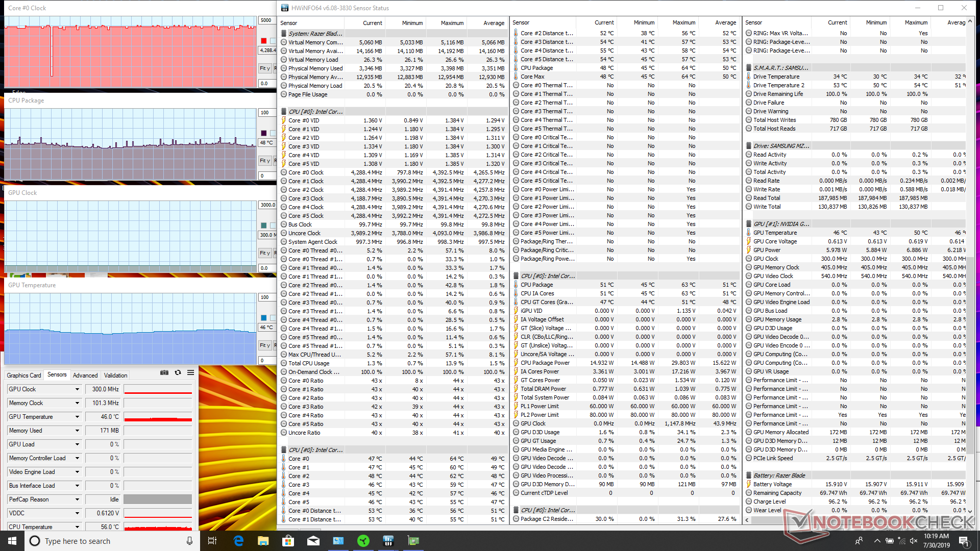The image size is (980, 551).
Task: Click Fit y in GPU Temperature graph
Action: pos(264,345)
